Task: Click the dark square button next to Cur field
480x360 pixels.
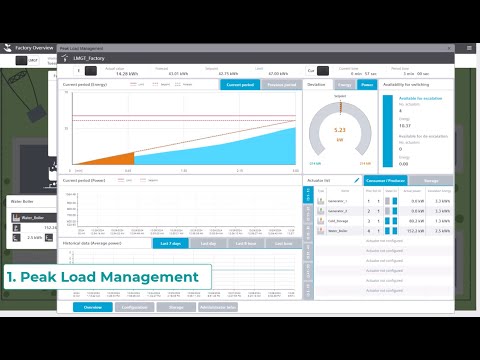Action: click(323, 71)
